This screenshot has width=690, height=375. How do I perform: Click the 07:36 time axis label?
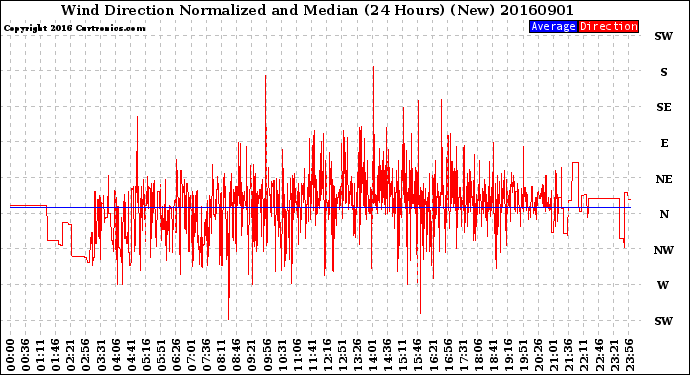[207, 355]
